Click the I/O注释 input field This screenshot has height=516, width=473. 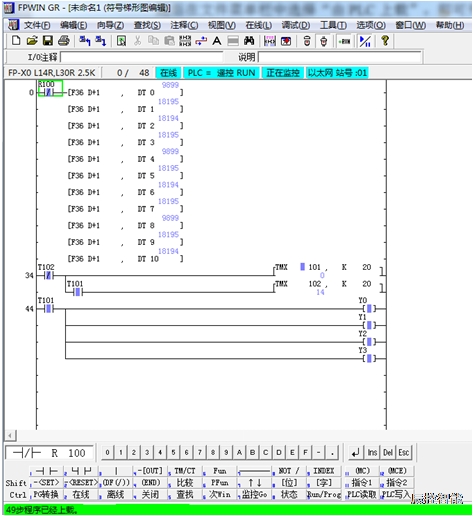coord(141,57)
